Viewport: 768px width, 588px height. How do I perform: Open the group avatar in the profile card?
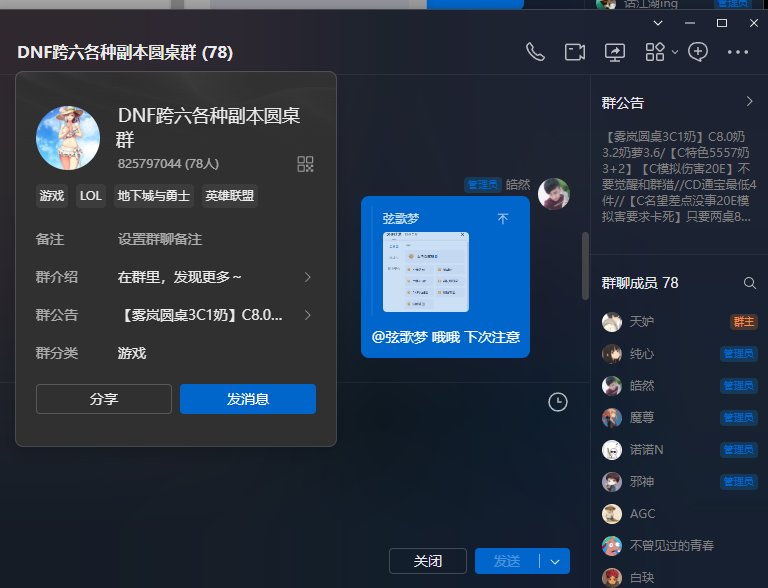point(68,138)
